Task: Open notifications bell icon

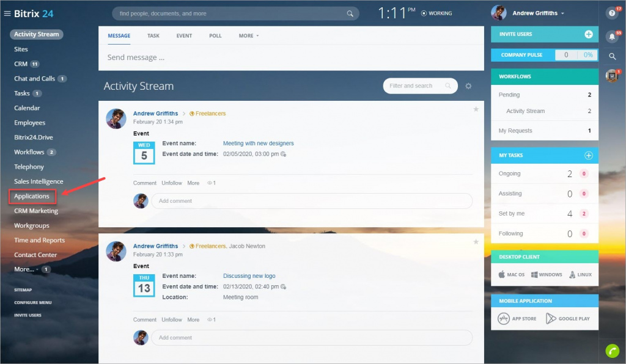Action: pos(611,37)
